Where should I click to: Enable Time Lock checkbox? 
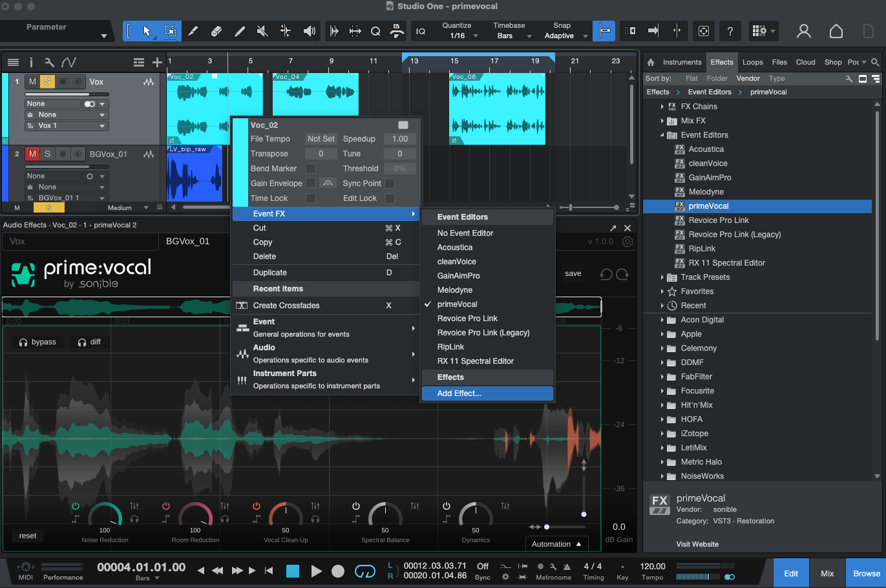[x=311, y=198]
